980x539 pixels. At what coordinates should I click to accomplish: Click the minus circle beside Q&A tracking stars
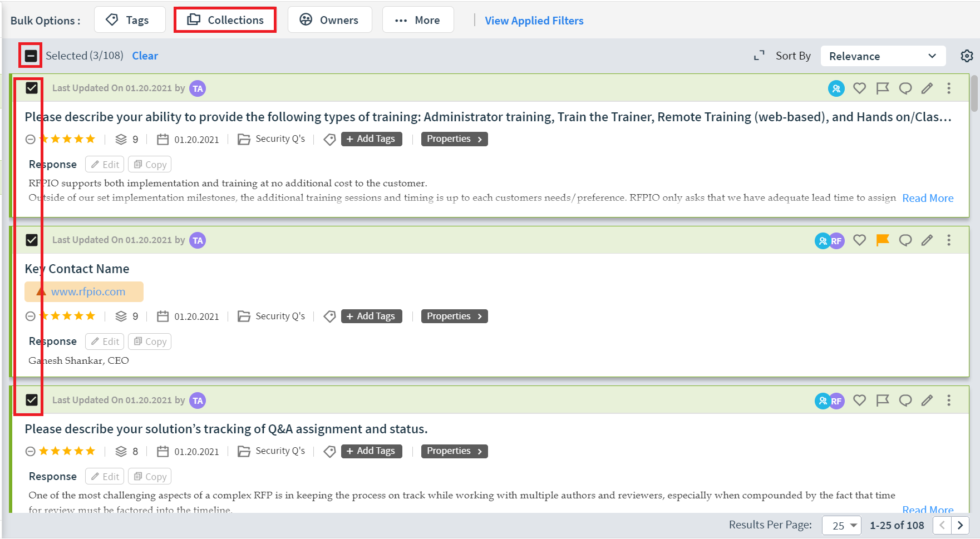pos(31,451)
